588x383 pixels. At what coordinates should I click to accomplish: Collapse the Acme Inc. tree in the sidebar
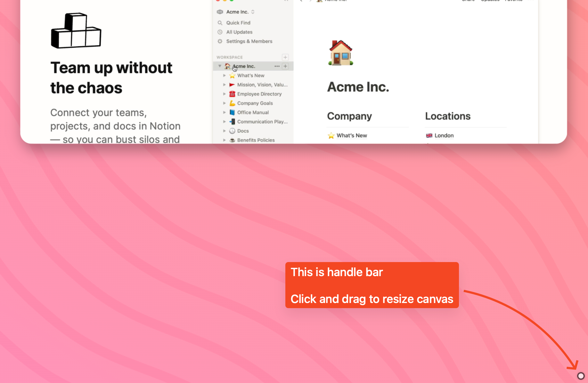click(x=220, y=66)
